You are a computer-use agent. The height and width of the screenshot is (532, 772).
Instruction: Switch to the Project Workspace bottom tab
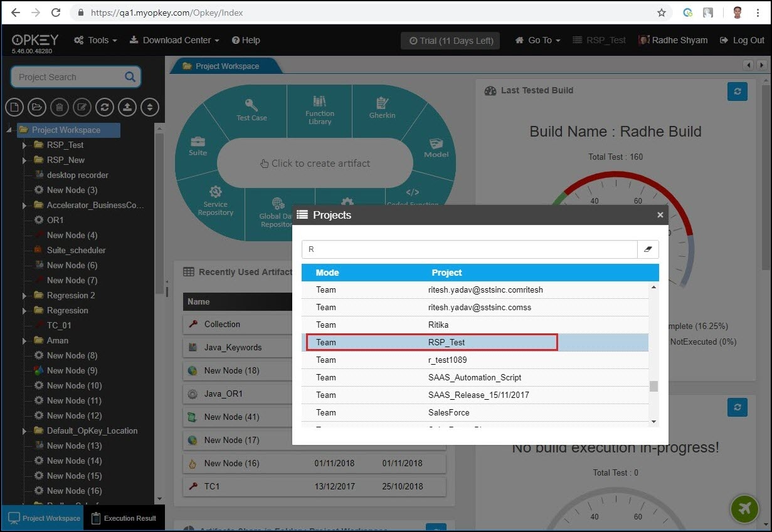point(43,518)
